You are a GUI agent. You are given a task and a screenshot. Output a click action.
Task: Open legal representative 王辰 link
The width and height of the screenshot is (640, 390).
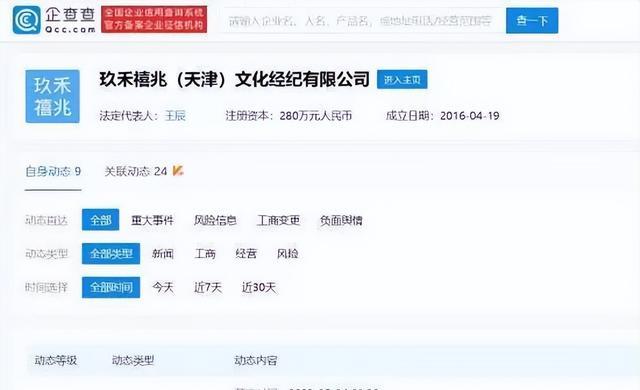(x=175, y=116)
